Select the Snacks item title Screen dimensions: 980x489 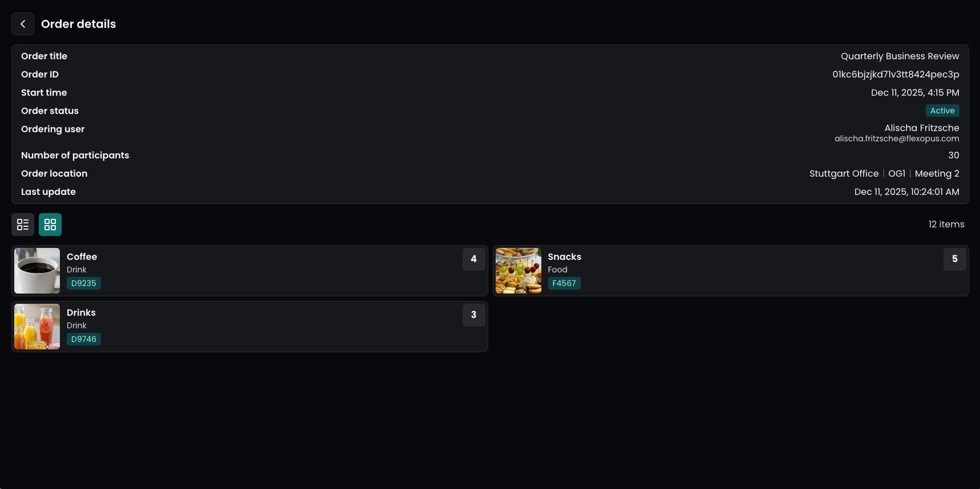click(564, 256)
